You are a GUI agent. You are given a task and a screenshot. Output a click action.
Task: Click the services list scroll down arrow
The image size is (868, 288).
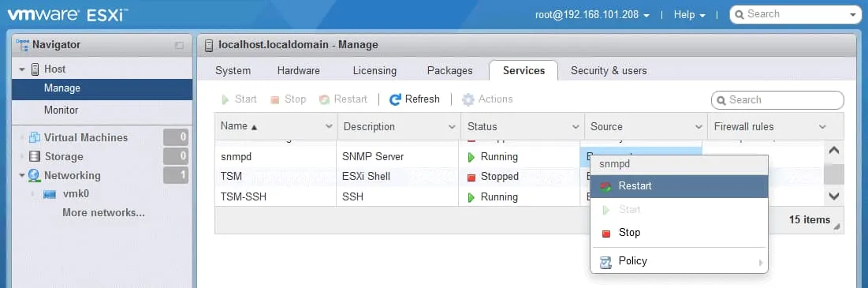[x=833, y=196]
